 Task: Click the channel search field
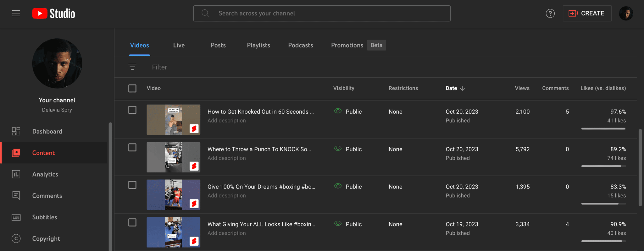[x=322, y=14]
